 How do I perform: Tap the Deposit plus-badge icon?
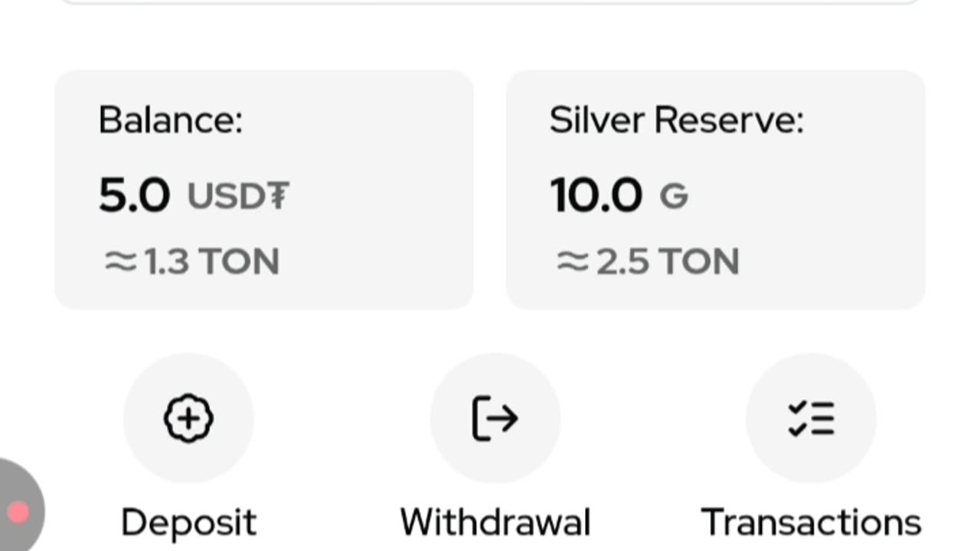188,418
